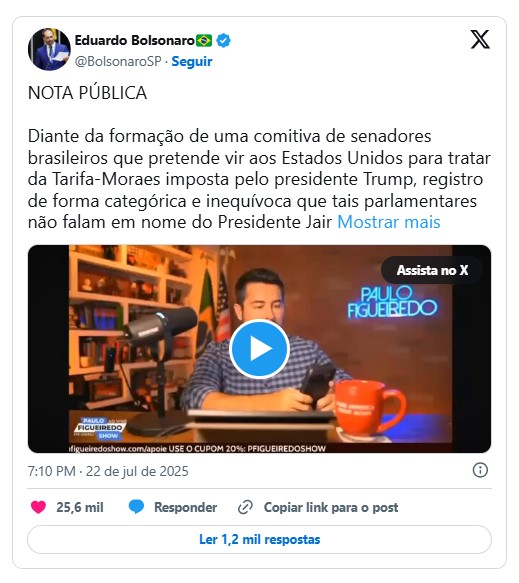The width and height of the screenshot is (519, 583).
Task: Click the blue verified badge
Action: click(223, 40)
